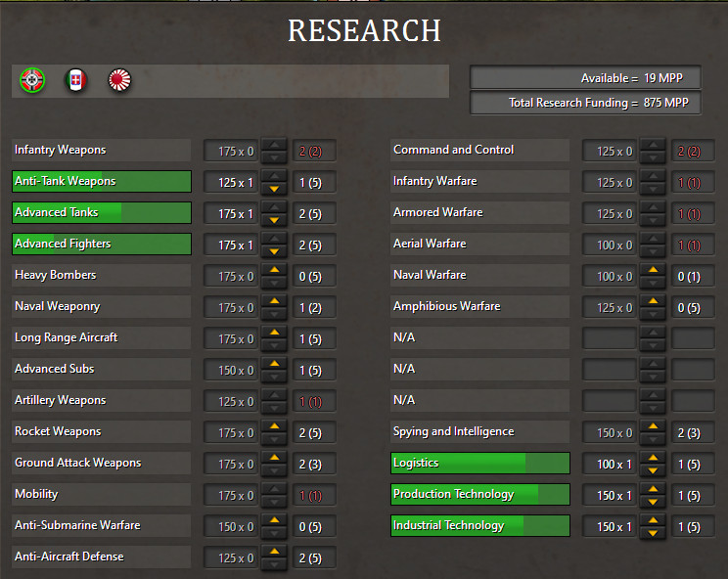Increase Heavy Bombers research investment
This screenshot has height=579, width=728.
[274, 270]
